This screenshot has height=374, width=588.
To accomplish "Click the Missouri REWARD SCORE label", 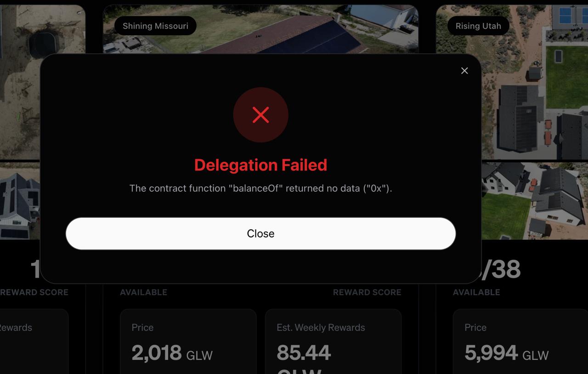I will [x=367, y=292].
